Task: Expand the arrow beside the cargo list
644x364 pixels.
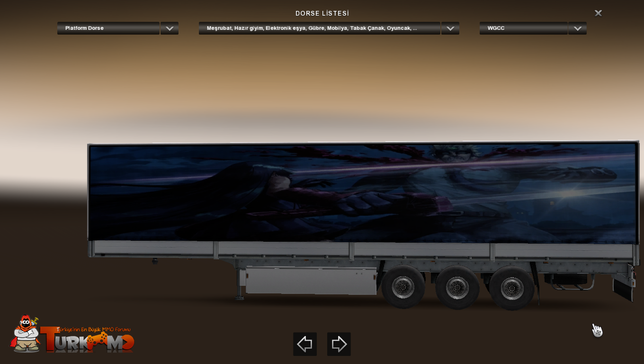Action: pyautogui.click(x=450, y=28)
